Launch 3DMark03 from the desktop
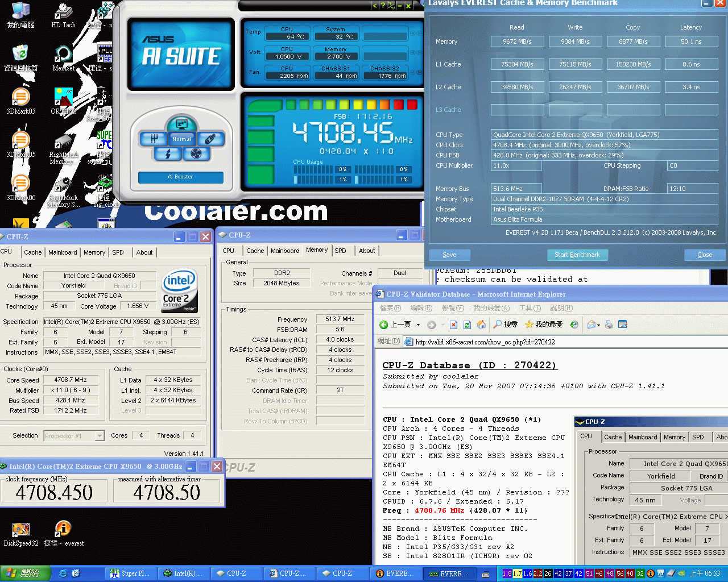This screenshot has height=582, width=728. pos(21,102)
